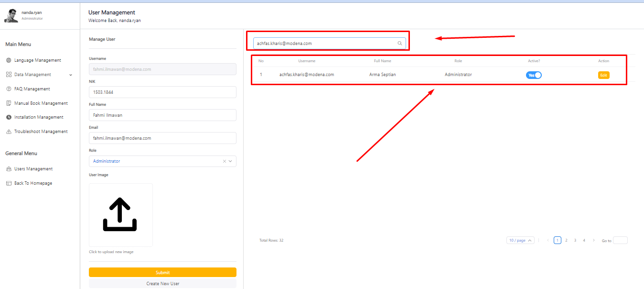Click the Installation Management clock icon
Viewport: 644px width, 289px height.
pos(9,117)
